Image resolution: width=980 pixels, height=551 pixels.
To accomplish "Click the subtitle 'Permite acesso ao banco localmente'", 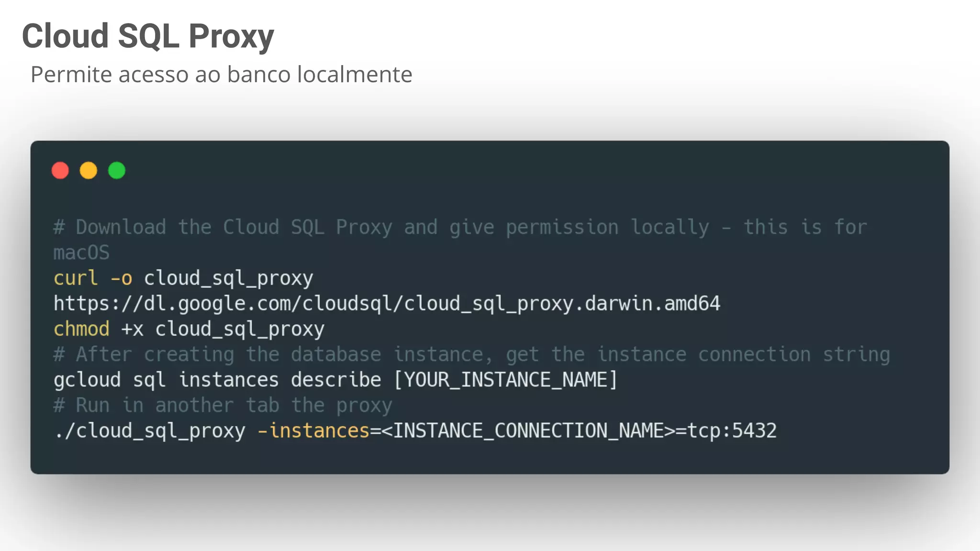I will pyautogui.click(x=222, y=75).
